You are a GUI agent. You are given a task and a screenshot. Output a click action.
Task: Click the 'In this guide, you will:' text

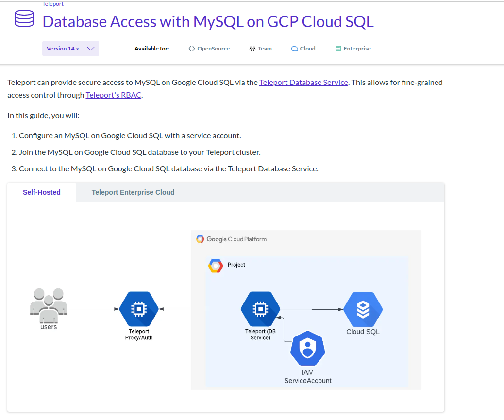43,116
